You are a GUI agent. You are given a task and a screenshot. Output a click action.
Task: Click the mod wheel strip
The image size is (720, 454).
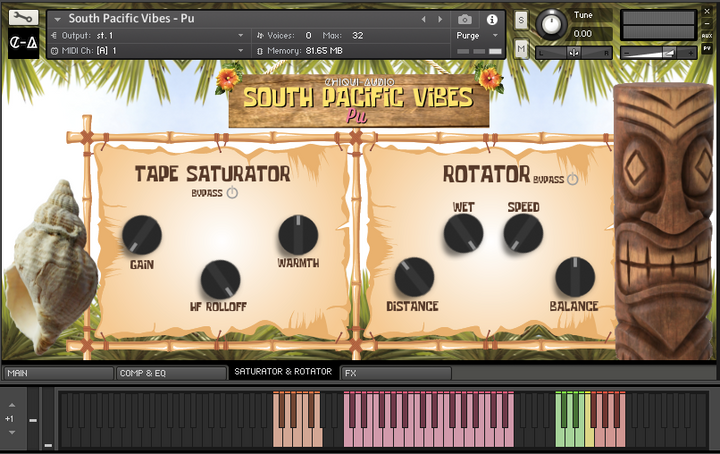click(x=48, y=419)
